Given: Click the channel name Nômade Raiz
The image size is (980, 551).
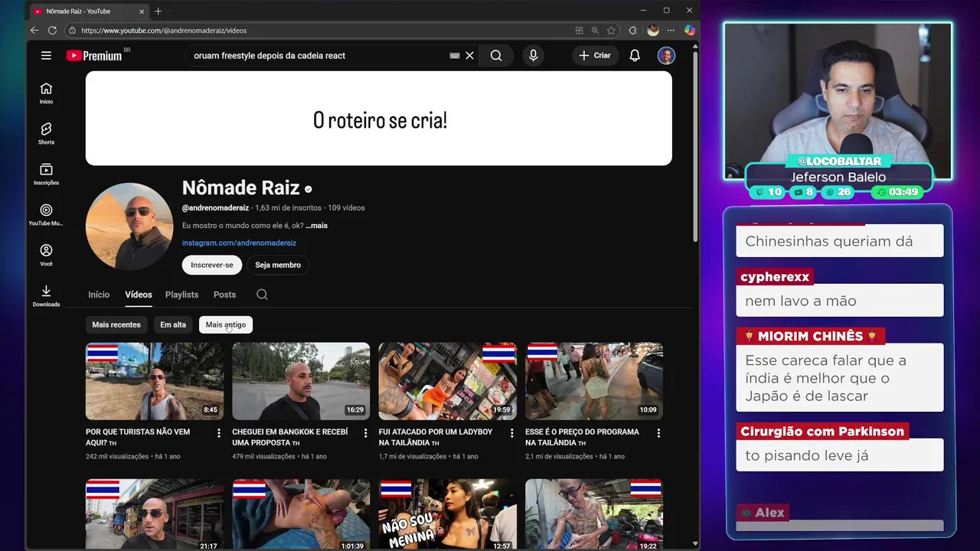Looking at the screenshot, I should click(240, 187).
